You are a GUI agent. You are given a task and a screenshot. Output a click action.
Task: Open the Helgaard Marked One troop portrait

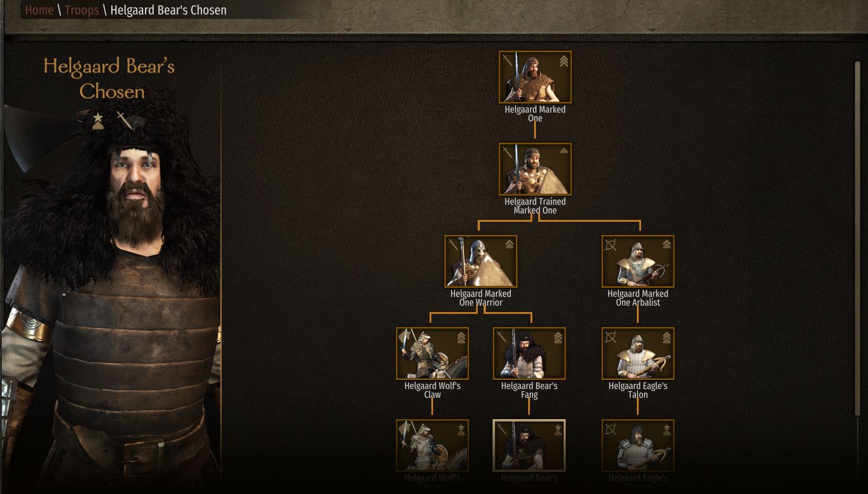(535, 77)
